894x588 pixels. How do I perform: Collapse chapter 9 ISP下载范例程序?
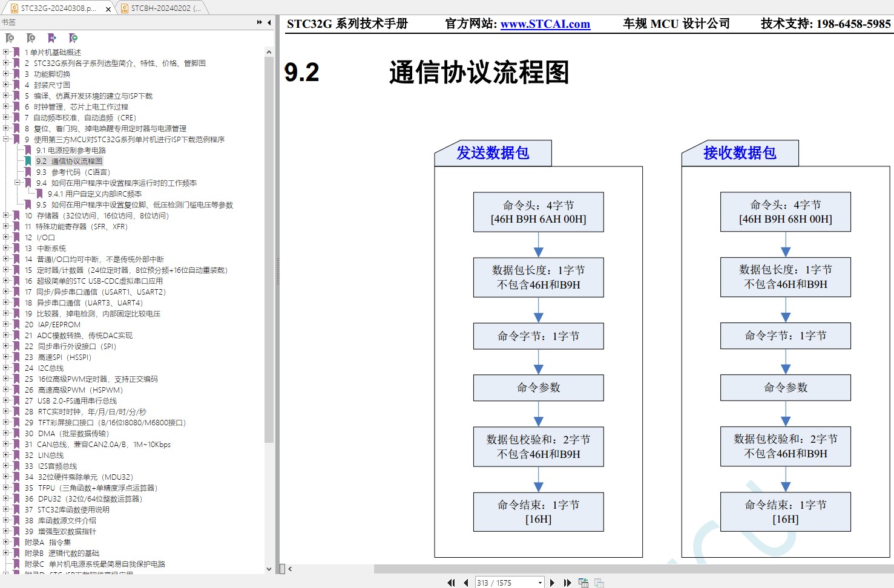6,139
